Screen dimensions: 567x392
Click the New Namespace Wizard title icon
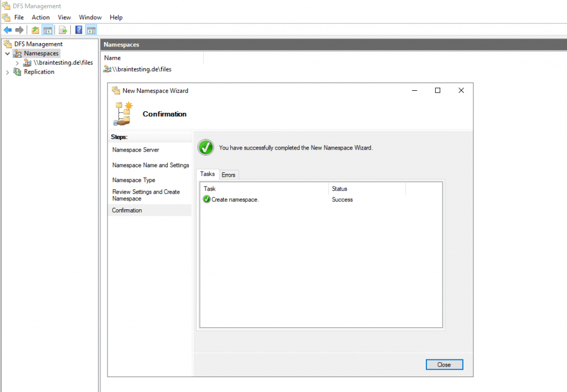pyautogui.click(x=116, y=90)
